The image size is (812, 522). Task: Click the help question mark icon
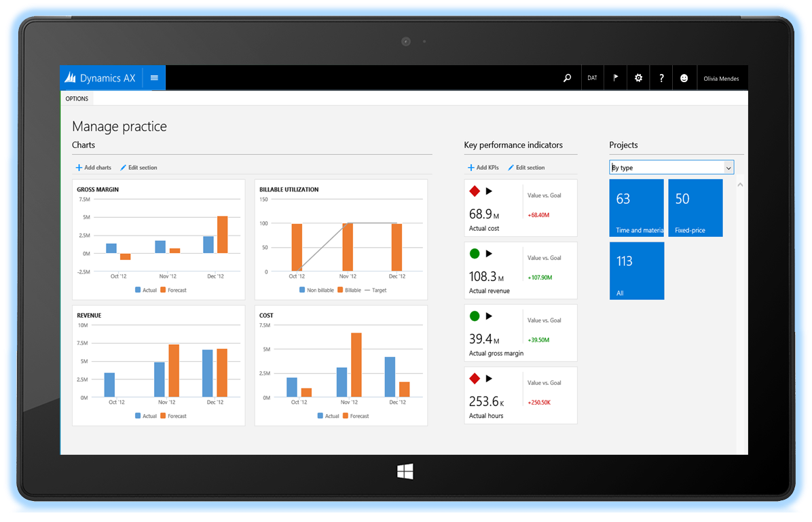(661, 78)
